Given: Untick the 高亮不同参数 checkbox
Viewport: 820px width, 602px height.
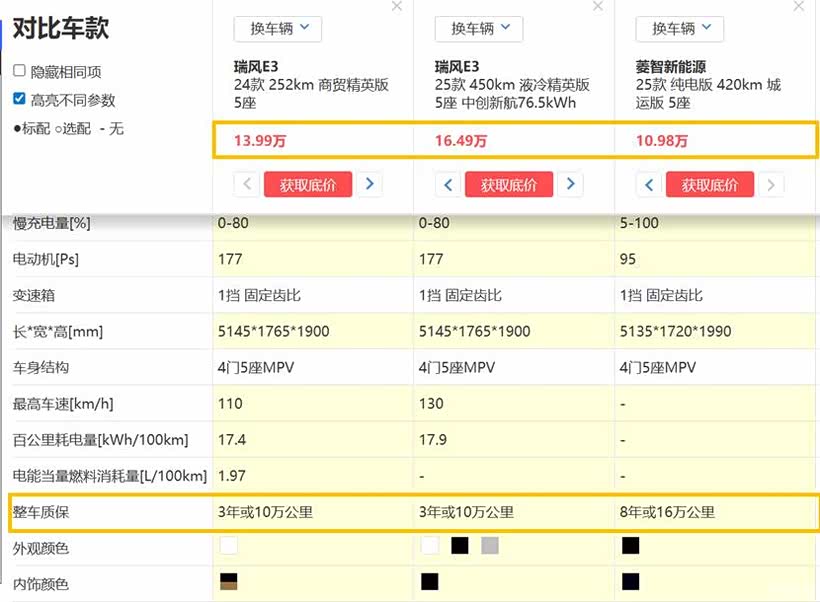Looking at the screenshot, I should 19,99.
